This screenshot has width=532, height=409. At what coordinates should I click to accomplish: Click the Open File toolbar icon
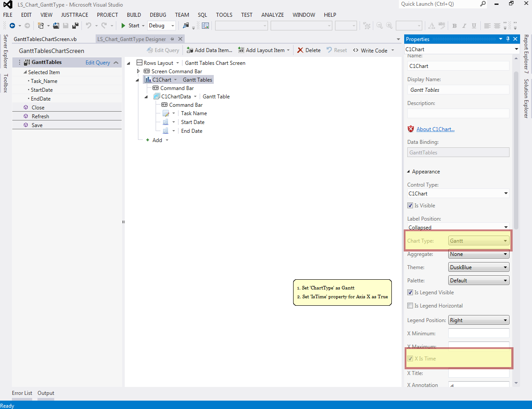(x=56, y=26)
